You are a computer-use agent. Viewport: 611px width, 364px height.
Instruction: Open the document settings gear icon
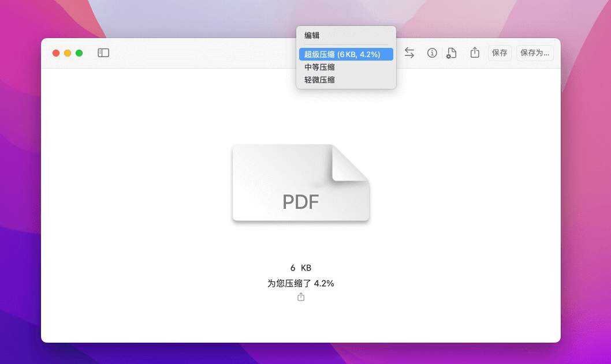pos(452,53)
